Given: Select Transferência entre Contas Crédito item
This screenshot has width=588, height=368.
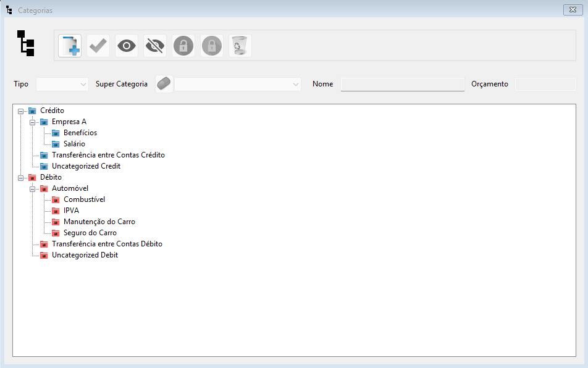Looking at the screenshot, I should [x=108, y=155].
